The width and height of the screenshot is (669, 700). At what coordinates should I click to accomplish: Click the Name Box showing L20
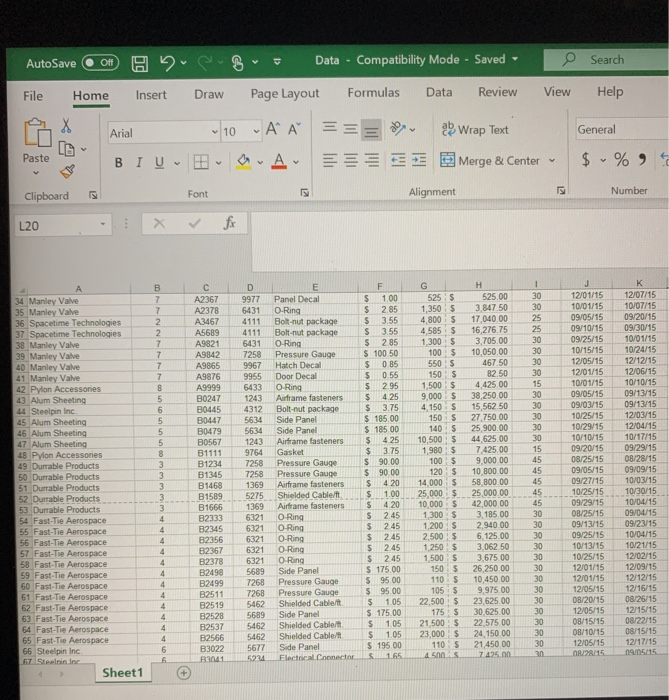[x=62, y=225]
